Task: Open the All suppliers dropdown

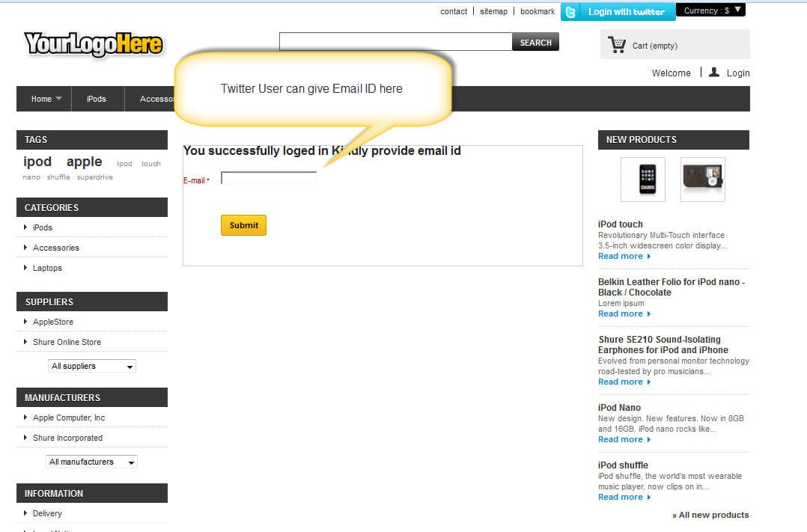Action: [92, 366]
